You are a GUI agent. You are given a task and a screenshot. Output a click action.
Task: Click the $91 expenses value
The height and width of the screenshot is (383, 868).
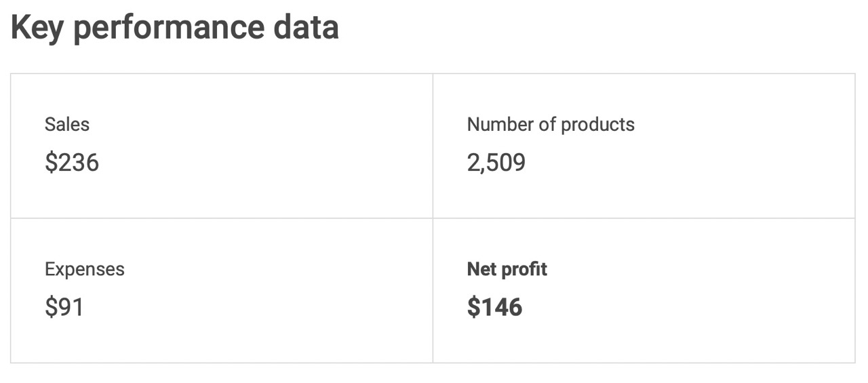[x=64, y=307]
